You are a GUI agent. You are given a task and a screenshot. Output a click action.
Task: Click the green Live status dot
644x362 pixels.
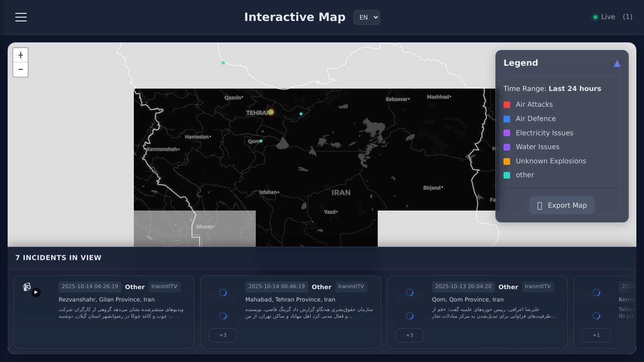pos(595,17)
